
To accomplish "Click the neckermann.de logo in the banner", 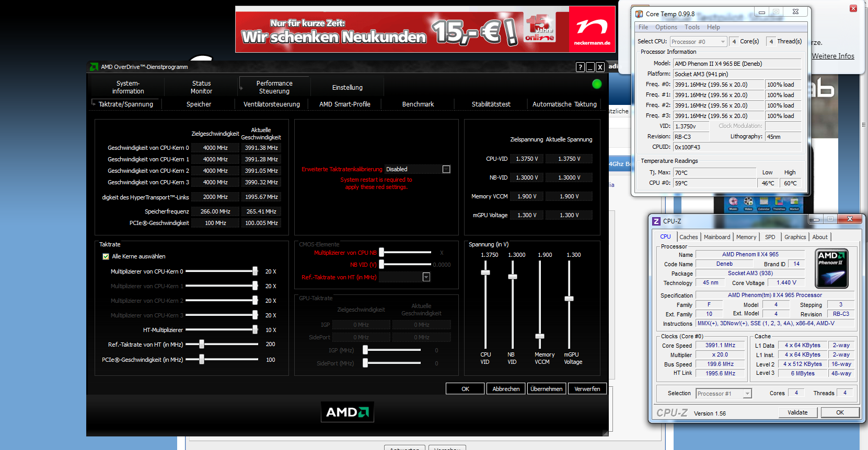I will [592, 29].
